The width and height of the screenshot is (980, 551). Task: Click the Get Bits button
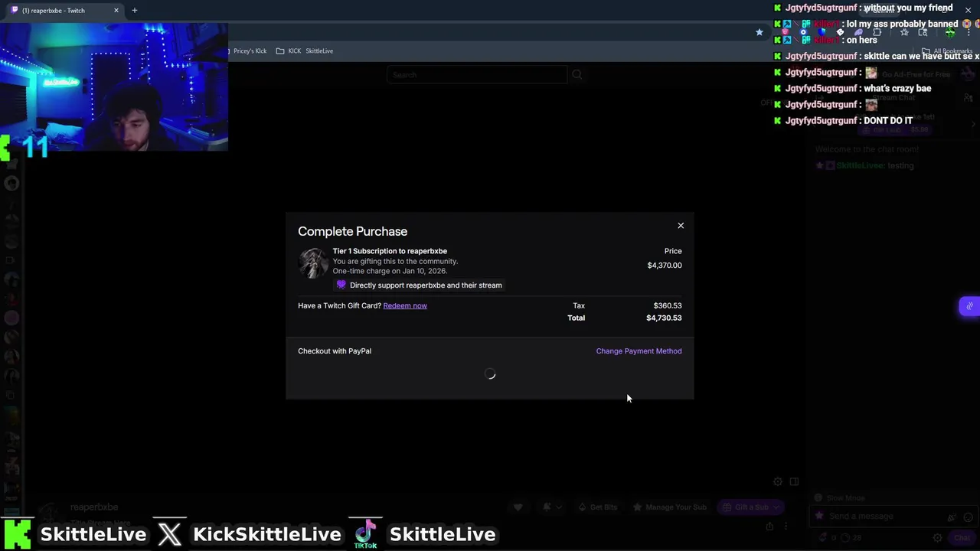597,507
